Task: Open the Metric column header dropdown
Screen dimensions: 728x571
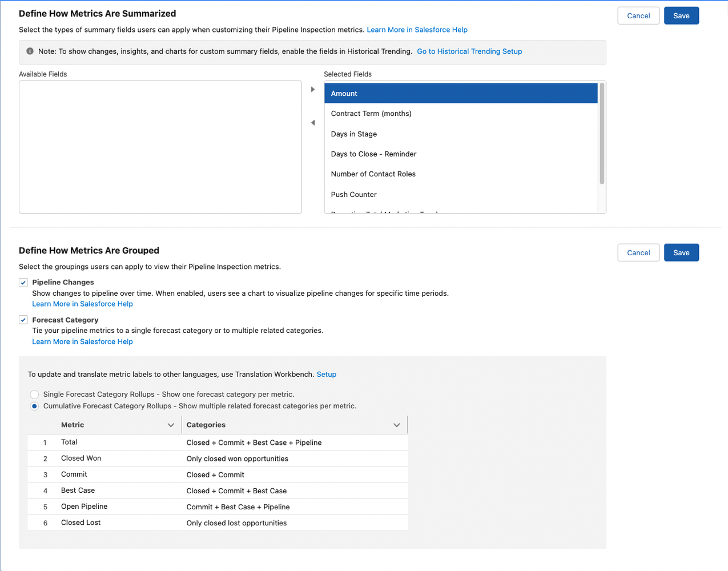Action: click(171, 425)
